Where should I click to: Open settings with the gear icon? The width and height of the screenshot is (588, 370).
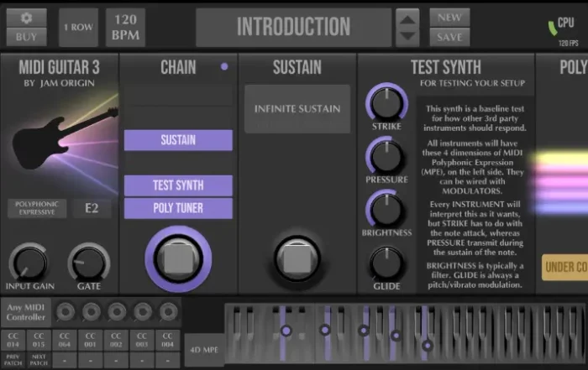point(27,18)
